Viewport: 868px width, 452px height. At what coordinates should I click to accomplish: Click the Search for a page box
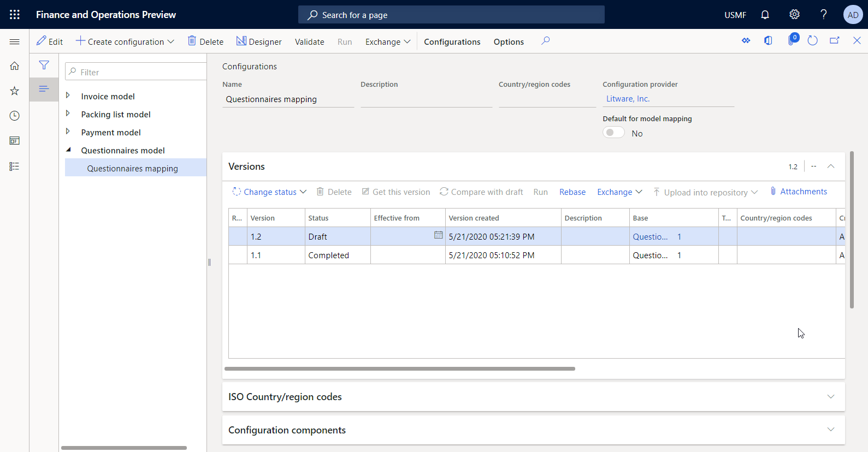[451, 15]
